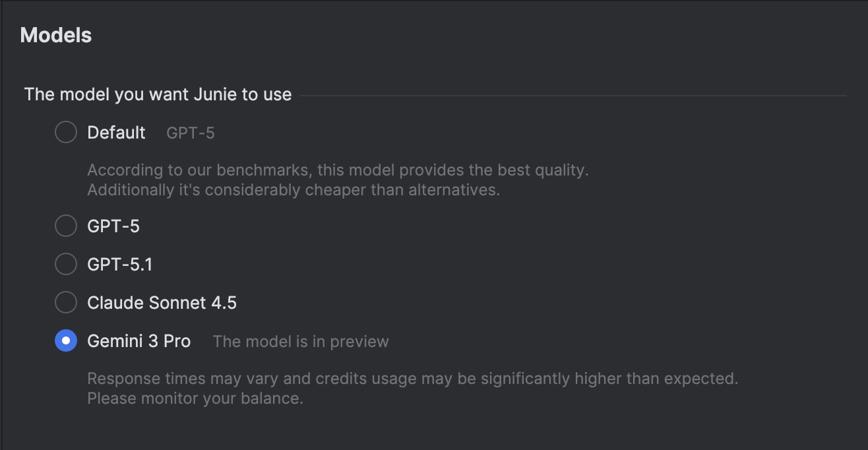Click "The model is in preview" note
Image resolution: width=868 pixels, height=450 pixels.
coord(301,342)
